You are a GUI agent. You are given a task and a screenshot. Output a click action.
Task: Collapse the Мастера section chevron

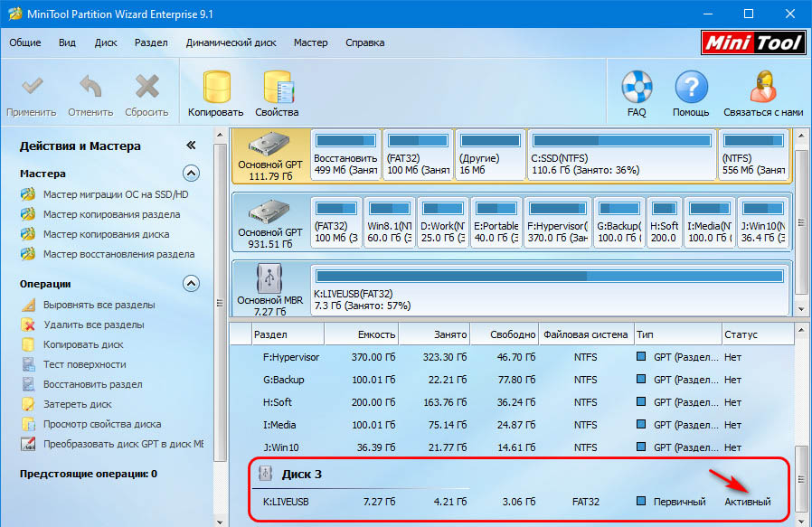click(x=191, y=173)
